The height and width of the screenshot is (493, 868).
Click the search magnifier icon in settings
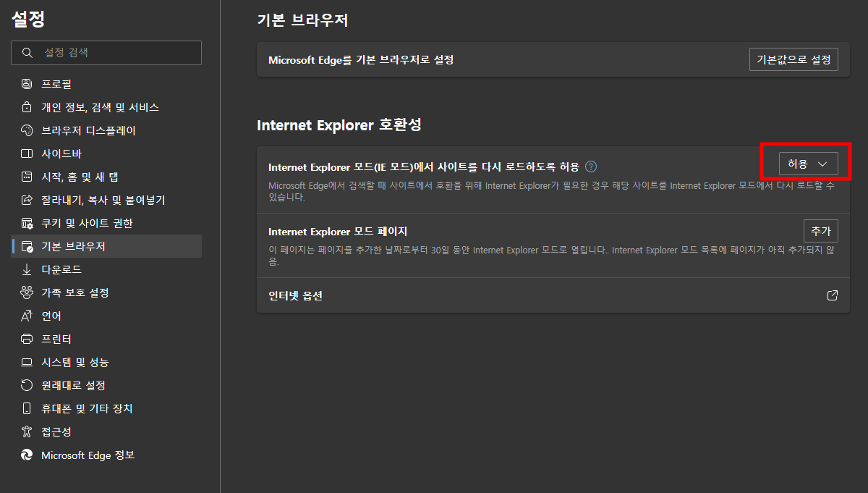[27, 53]
